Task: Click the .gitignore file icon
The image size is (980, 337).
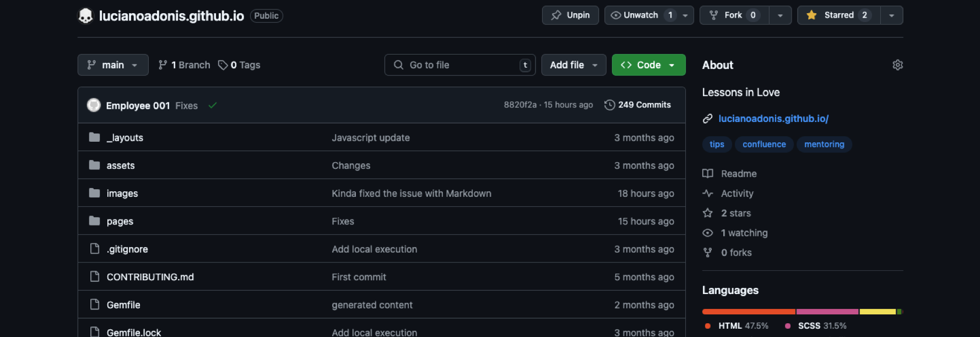Action: click(95, 249)
